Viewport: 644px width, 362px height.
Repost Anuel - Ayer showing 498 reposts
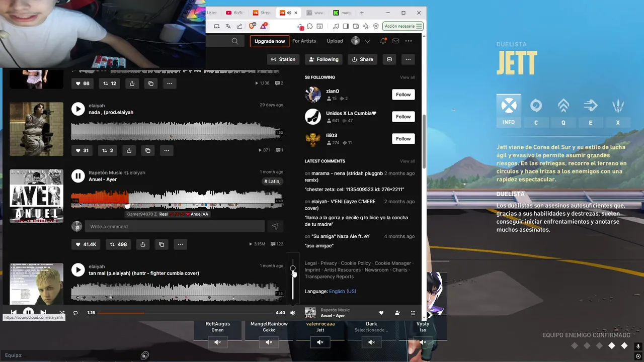click(x=118, y=244)
